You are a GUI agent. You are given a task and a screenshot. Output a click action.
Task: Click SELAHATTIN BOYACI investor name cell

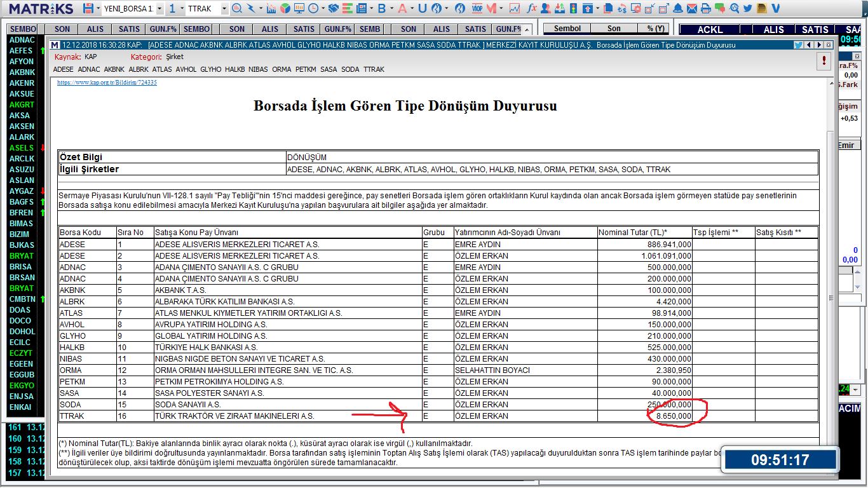click(525, 370)
